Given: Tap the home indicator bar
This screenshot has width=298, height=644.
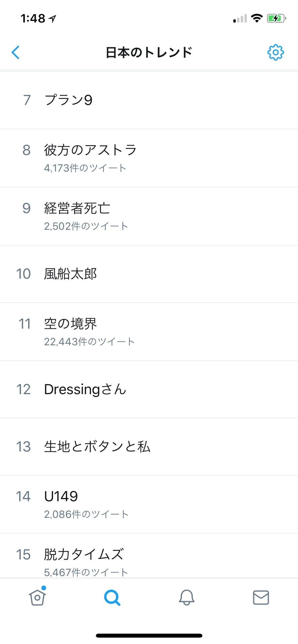Looking at the screenshot, I should [149, 635].
